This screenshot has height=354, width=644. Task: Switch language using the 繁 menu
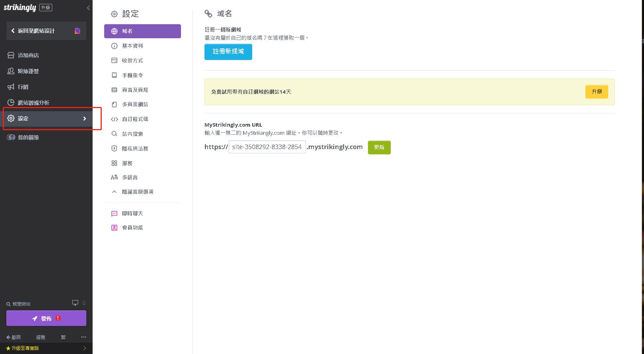pos(63,337)
